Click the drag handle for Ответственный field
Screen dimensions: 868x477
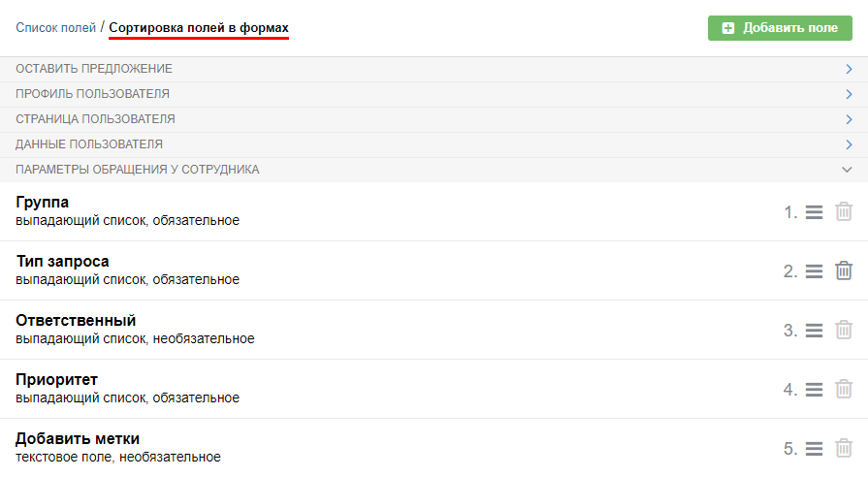point(815,330)
